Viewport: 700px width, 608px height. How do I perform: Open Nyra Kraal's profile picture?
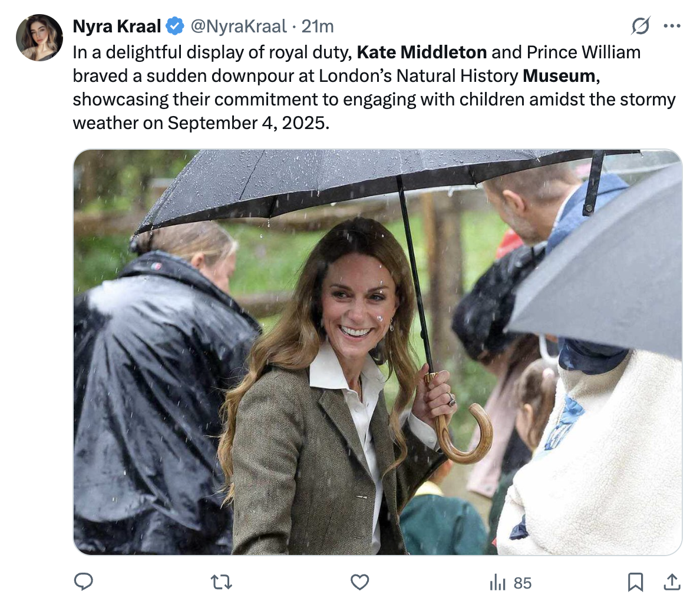[39, 38]
